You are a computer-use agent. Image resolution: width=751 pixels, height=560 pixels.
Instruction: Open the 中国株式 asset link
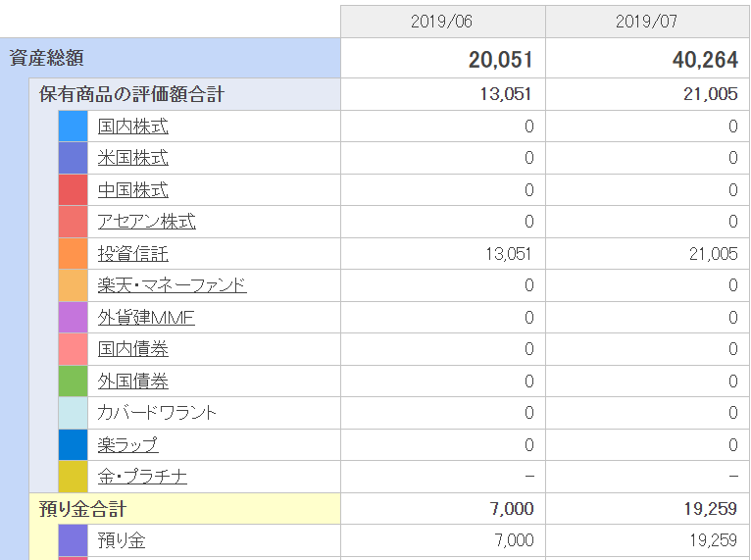pyautogui.click(x=132, y=190)
